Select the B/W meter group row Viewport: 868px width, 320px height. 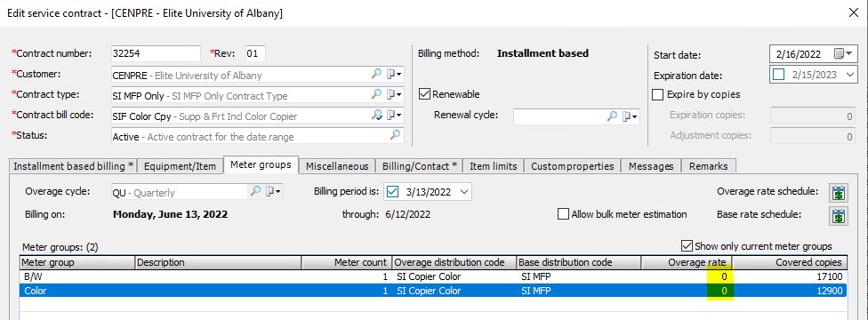coord(433,276)
